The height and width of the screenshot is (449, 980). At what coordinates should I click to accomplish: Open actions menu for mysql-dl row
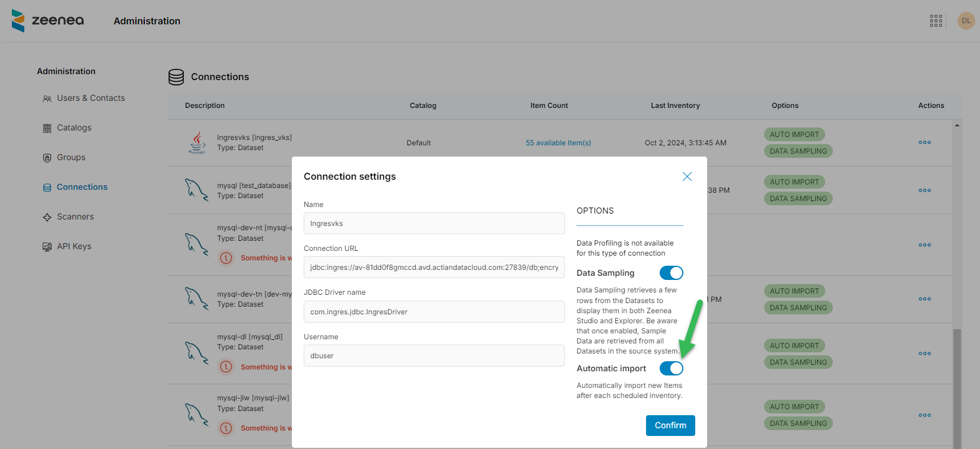point(924,354)
